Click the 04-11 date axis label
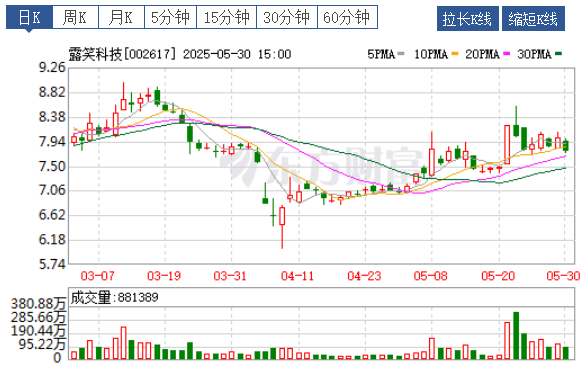Viewport: 582px width, 367px height. pyautogui.click(x=297, y=276)
